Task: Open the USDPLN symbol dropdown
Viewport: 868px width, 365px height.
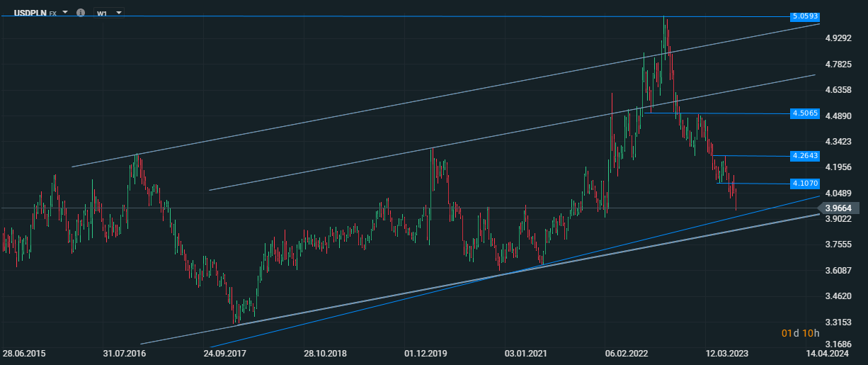Action: coord(65,13)
